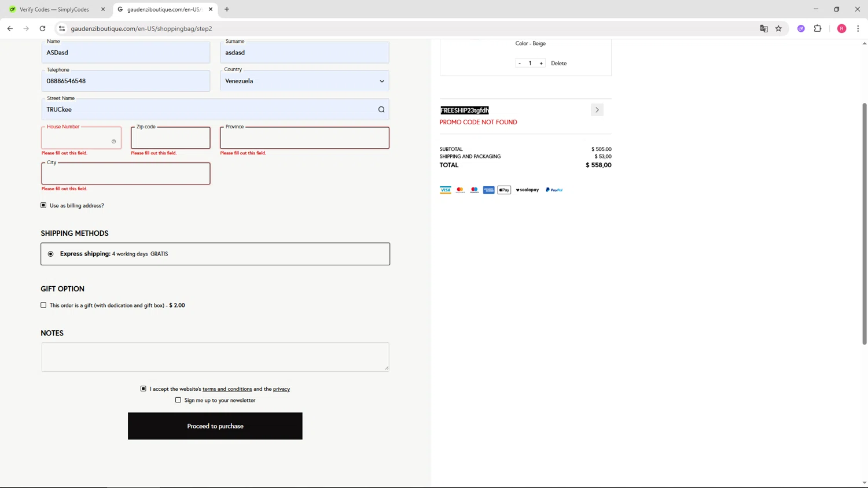Focus the House Number field

[x=81, y=138]
